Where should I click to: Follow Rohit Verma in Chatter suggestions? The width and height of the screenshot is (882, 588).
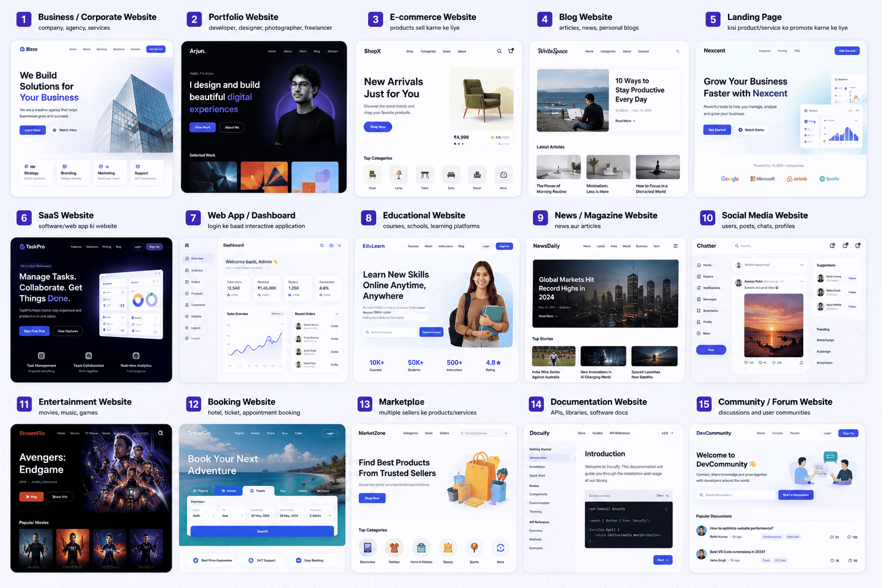(x=852, y=278)
